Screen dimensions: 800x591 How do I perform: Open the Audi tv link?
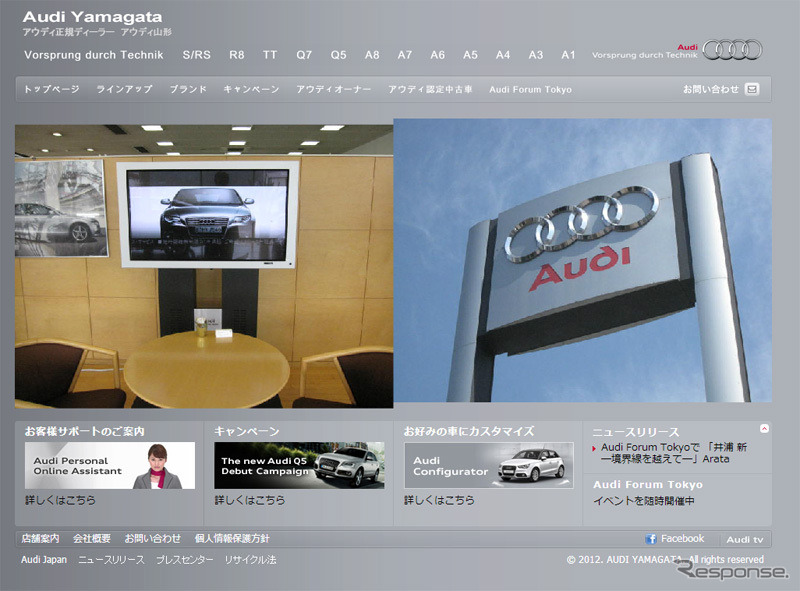tap(744, 539)
